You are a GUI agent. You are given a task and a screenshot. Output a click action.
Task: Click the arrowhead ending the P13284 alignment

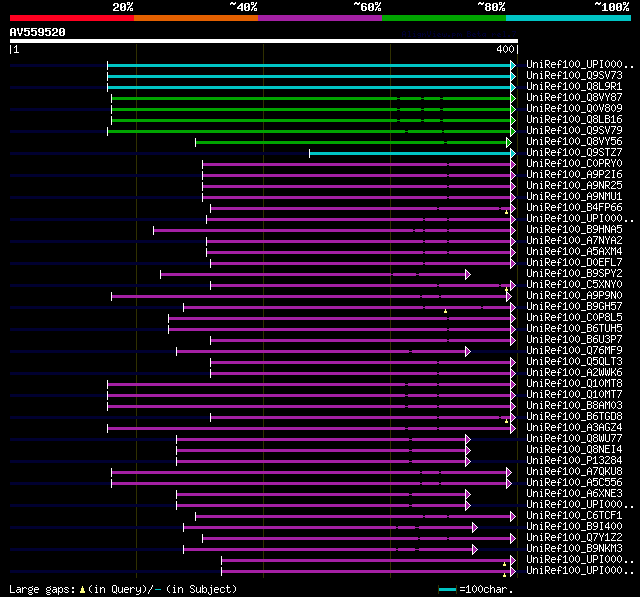468,462
